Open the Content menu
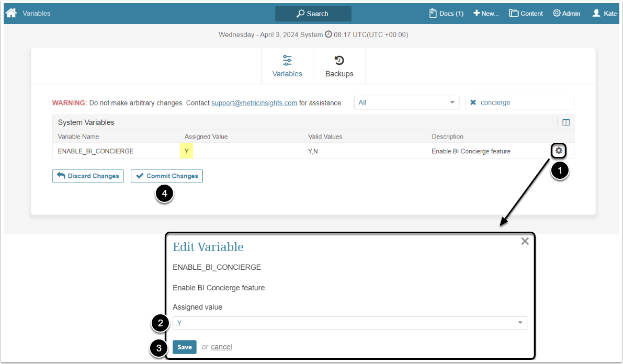Image resolution: width=623 pixels, height=364 pixels. click(526, 13)
